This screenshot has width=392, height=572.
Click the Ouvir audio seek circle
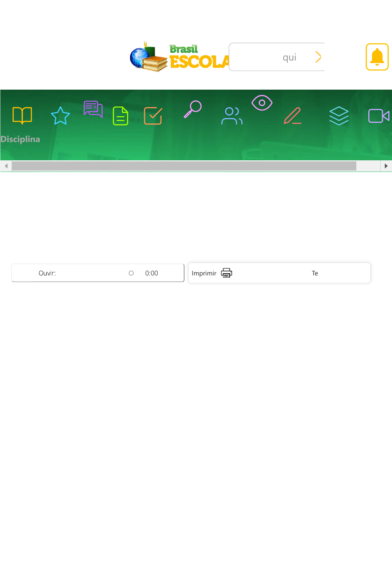point(131,273)
